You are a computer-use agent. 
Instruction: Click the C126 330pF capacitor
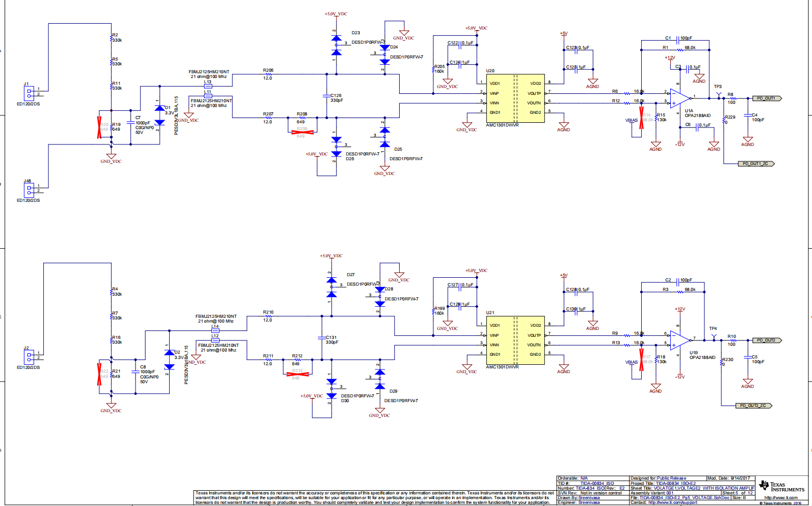pyautogui.click(x=326, y=95)
